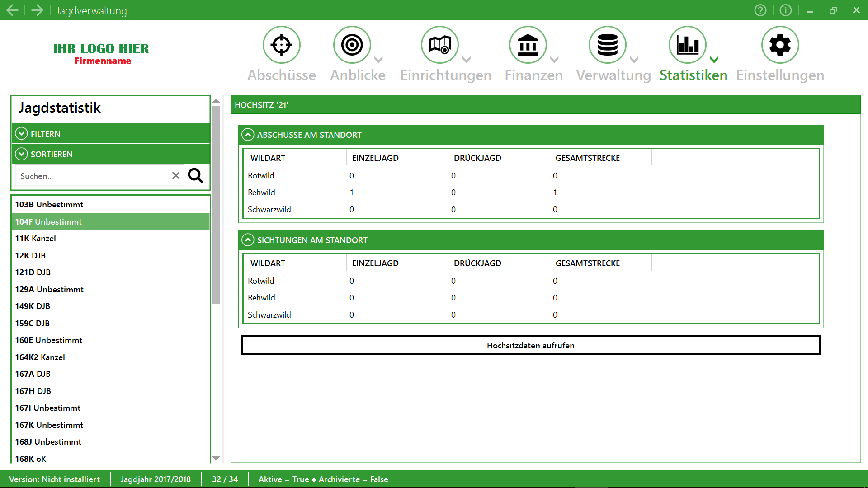Select 164K2 Kanzel in list
This screenshot has width=868, height=488.
click(40, 357)
